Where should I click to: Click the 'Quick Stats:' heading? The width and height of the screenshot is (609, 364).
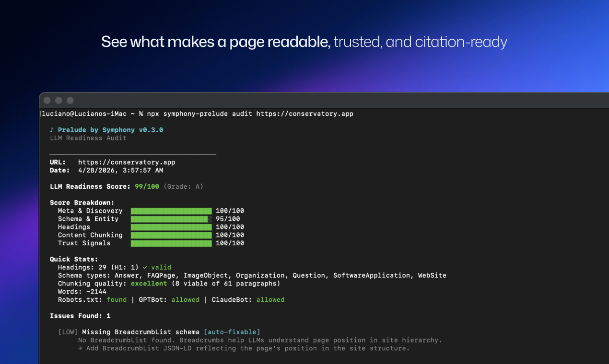pyautogui.click(x=74, y=259)
